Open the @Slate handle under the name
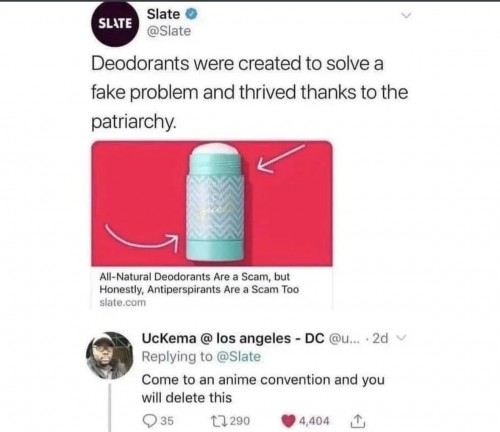Image resolution: width=500 pixels, height=432 pixels. point(169,31)
